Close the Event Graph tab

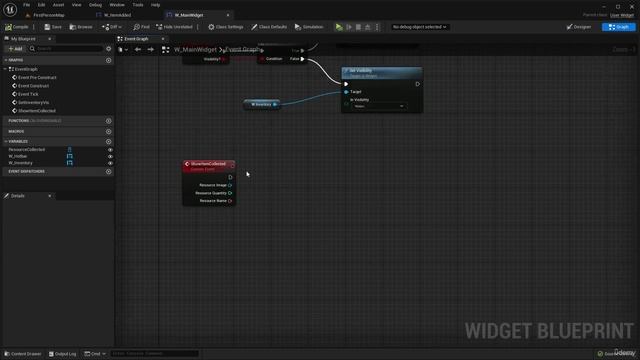pos(163,39)
